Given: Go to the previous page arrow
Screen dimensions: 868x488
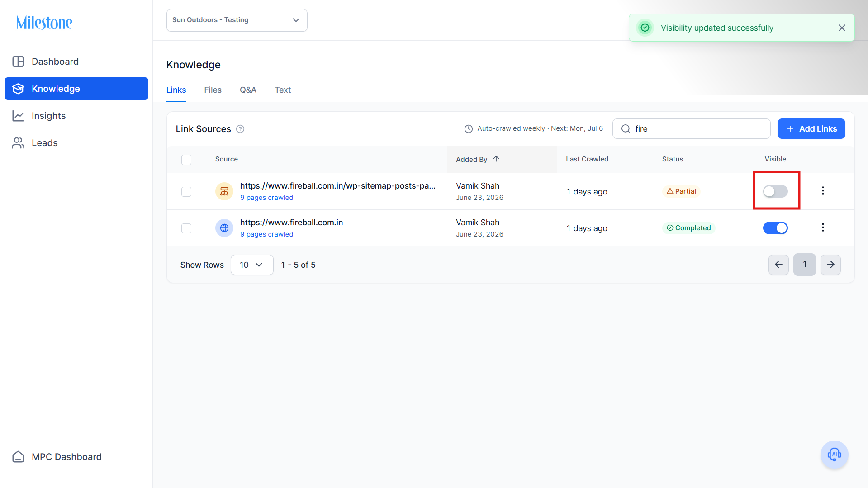Looking at the screenshot, I should pos(778,265).
